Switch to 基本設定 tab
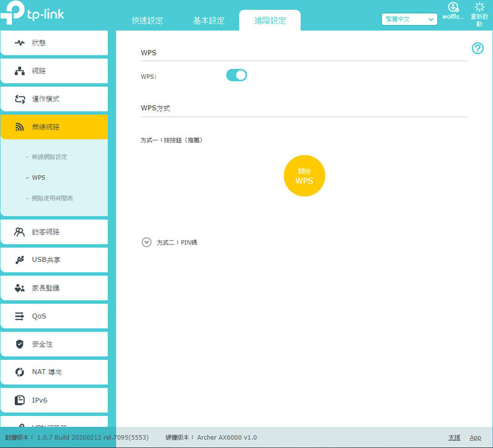Image resolution: width=493 pixels, height=448 pixels. point(208,20)
